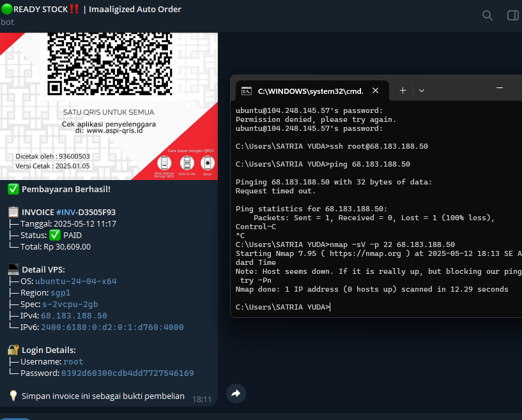The height and width of the screenshot is (420, 522).
Task: Copy the Username value root in the invoice
Action: click(x=73, y=362)
